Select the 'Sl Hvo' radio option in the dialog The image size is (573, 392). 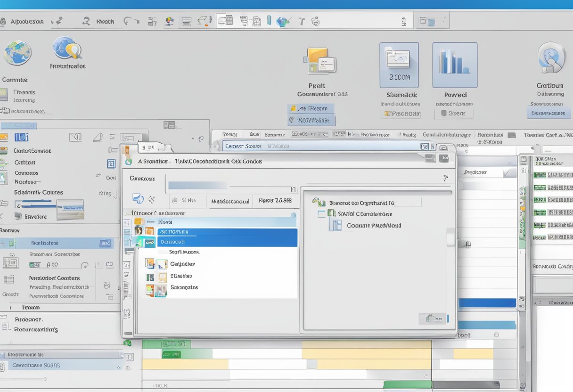(175, 200)
